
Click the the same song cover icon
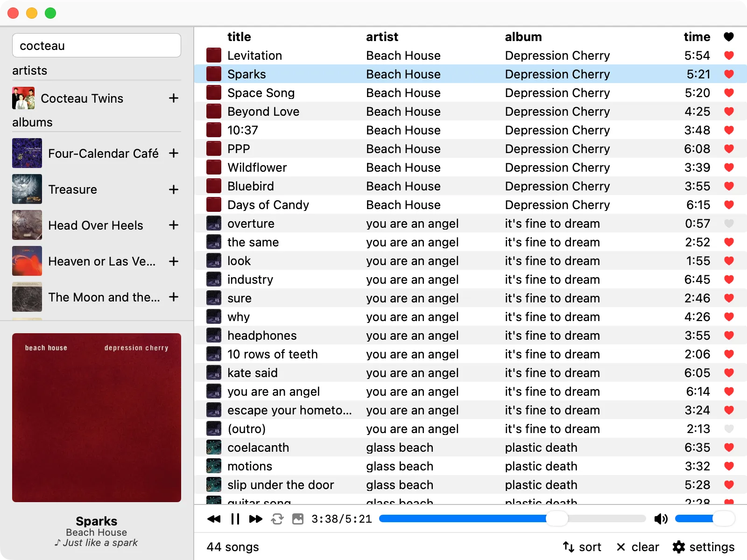pos(214,242)
